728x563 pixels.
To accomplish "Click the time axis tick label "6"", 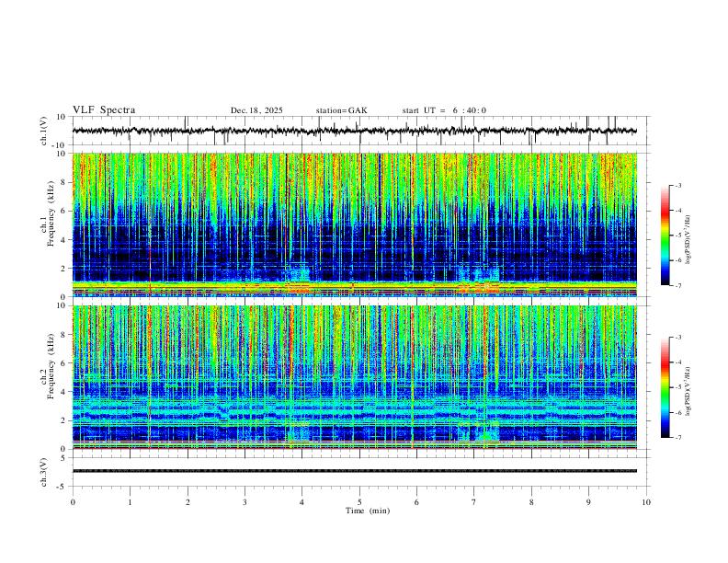I will pyautogui.click(x=416, y=502).
